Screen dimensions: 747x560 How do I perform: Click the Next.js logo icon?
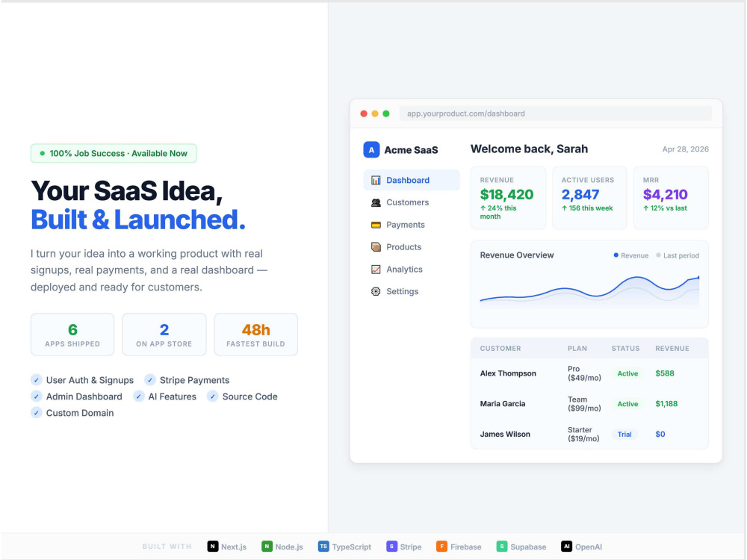pyautogui.click(x=212, y=547)
